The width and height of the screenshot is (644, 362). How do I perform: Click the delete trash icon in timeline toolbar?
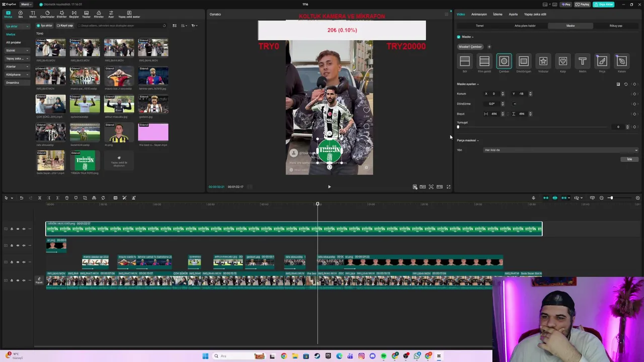tap(66, 198)
